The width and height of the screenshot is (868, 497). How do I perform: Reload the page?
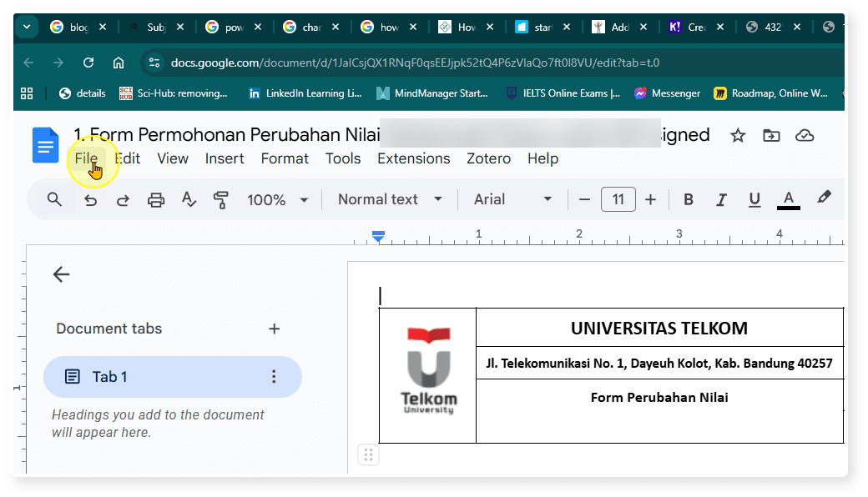(88, 63)
